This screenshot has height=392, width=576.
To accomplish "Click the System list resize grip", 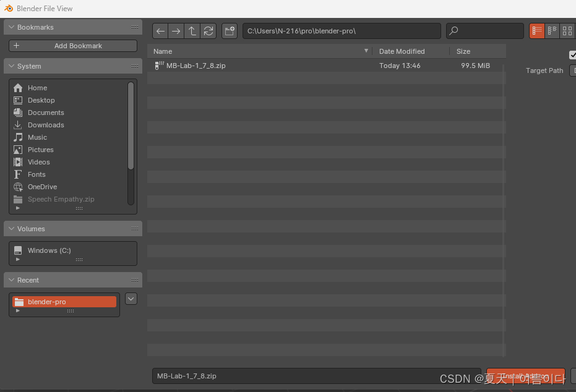I will (x=79, y=208).
